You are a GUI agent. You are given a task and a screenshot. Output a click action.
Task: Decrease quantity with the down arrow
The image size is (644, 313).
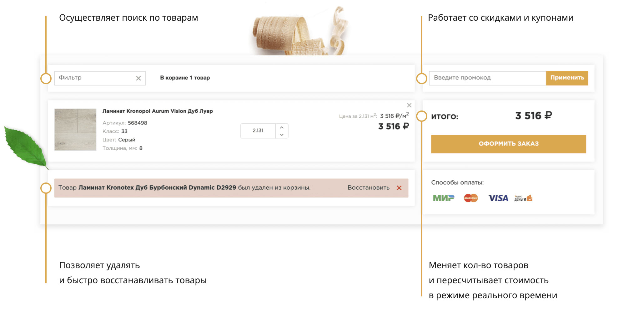click(x=282, y=135)
